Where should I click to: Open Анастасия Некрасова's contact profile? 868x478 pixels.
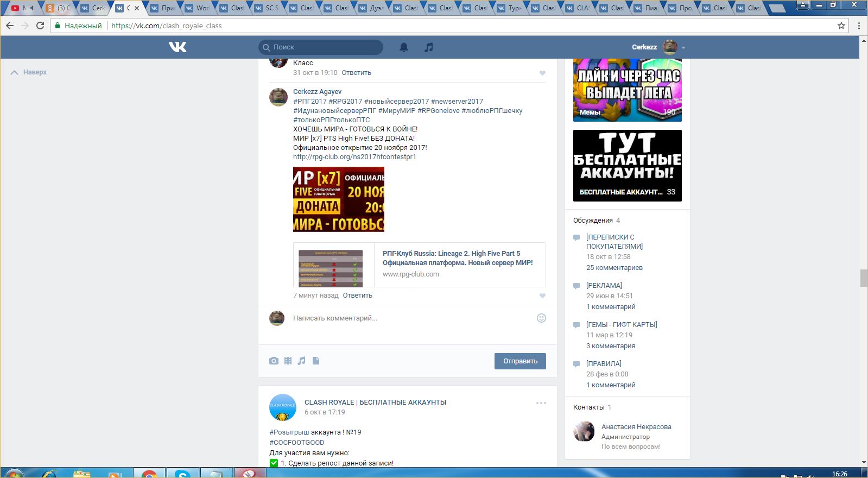point(636,427)
